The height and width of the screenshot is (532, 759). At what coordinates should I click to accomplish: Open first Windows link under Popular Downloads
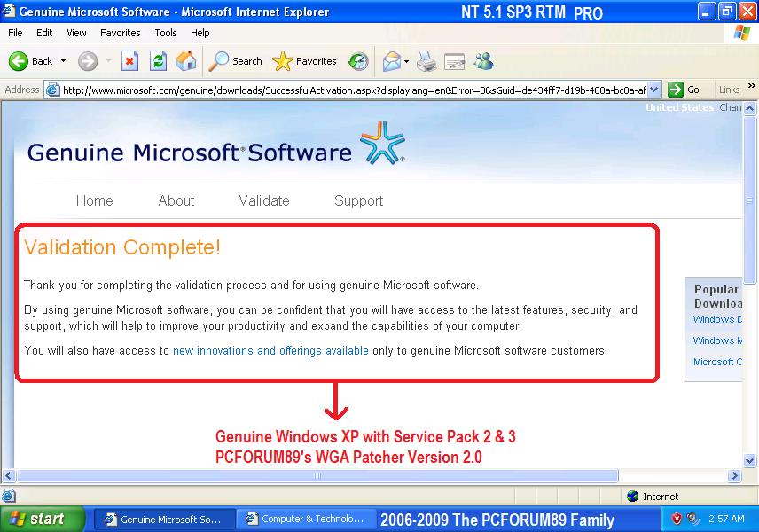[x=717, y=319]
